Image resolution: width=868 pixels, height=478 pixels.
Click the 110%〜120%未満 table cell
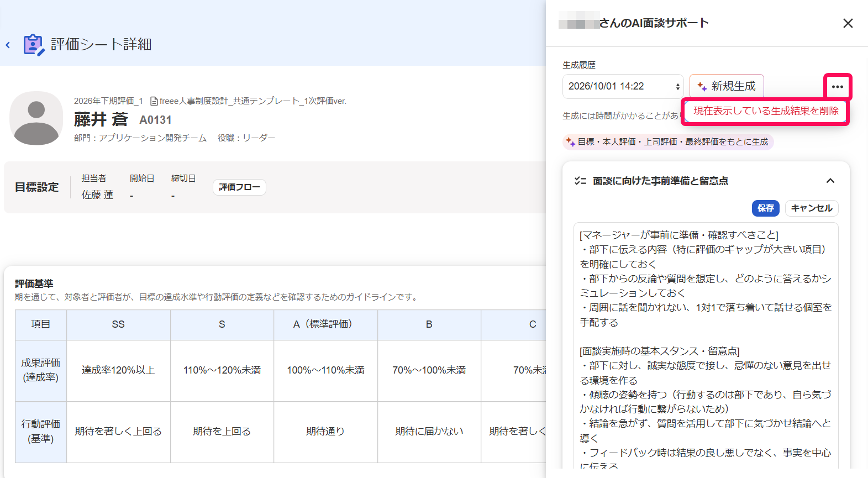tap(222, 370)
